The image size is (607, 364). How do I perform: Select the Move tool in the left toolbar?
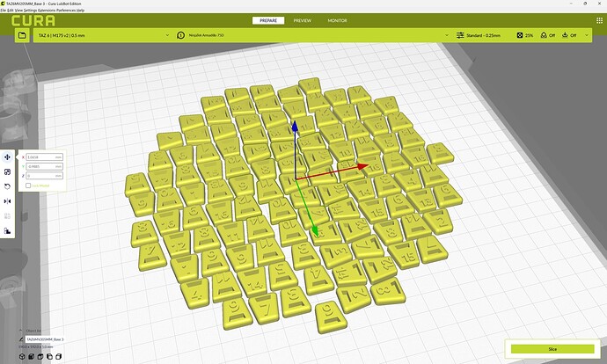(7, 157)
